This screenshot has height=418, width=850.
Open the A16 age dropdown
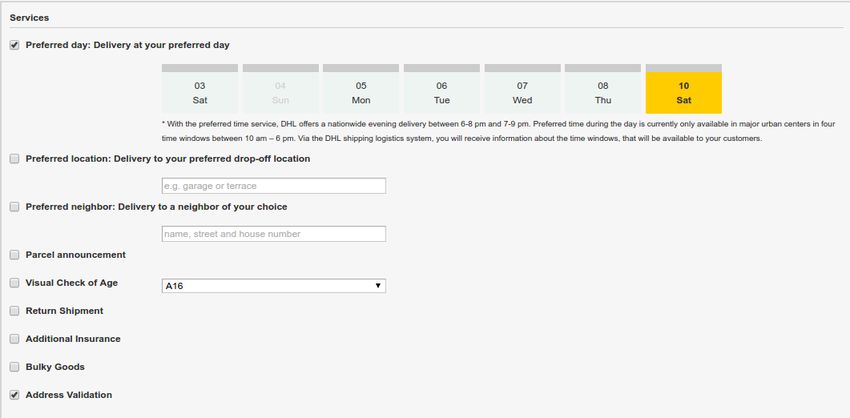(x=274, y=286)
